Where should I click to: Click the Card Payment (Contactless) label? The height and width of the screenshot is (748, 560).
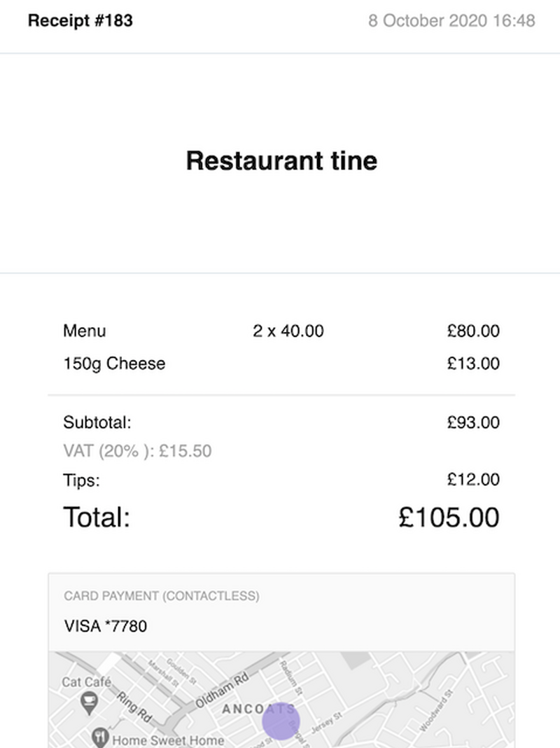162,596
